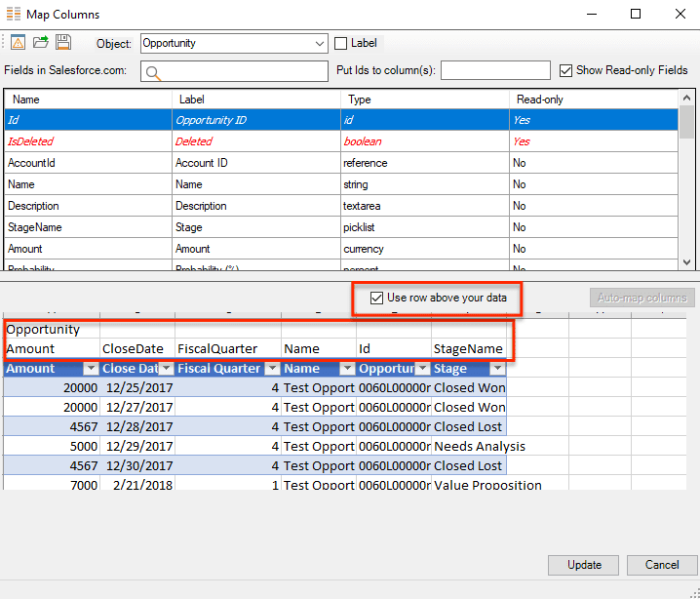Uncheck Show Read-only Fields
700x599 pixels.
point(565,70)
